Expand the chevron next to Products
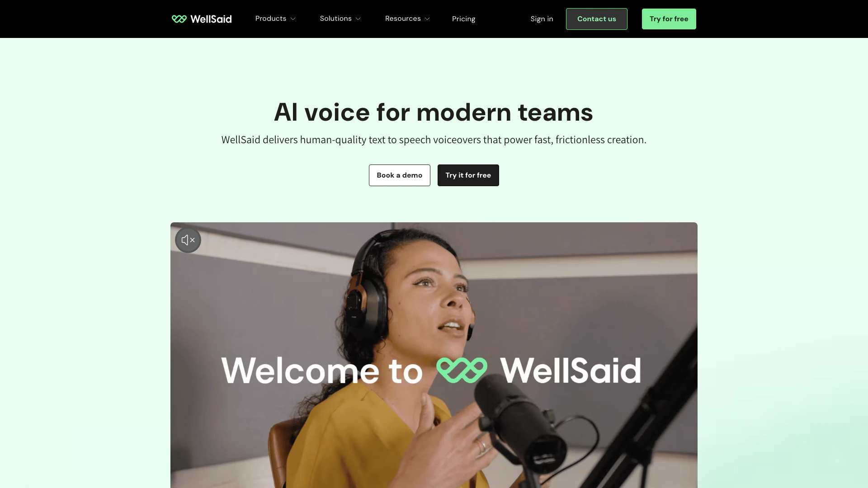 [293, 19]
